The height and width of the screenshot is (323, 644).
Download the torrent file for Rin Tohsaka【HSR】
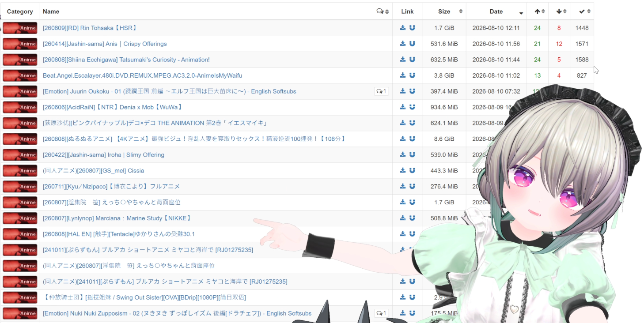point(403,28)
